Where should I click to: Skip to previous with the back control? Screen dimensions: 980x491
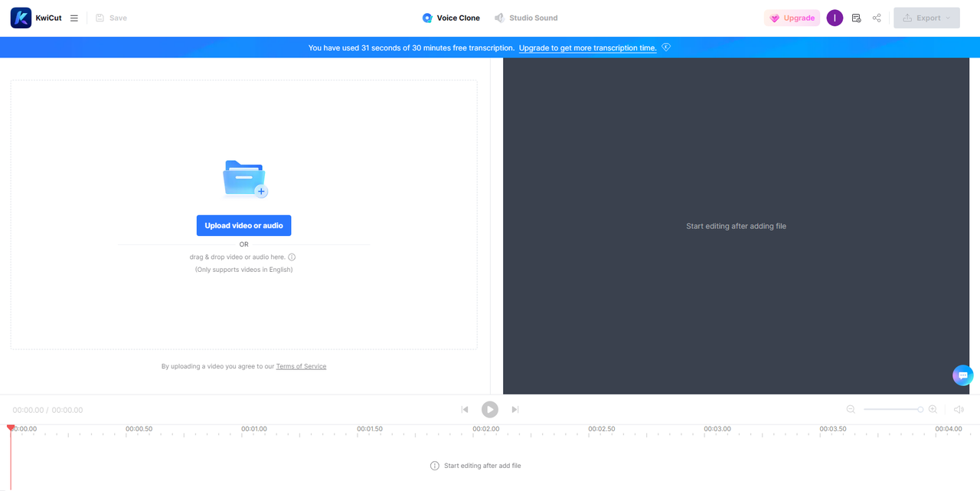[x=465, y=410]
